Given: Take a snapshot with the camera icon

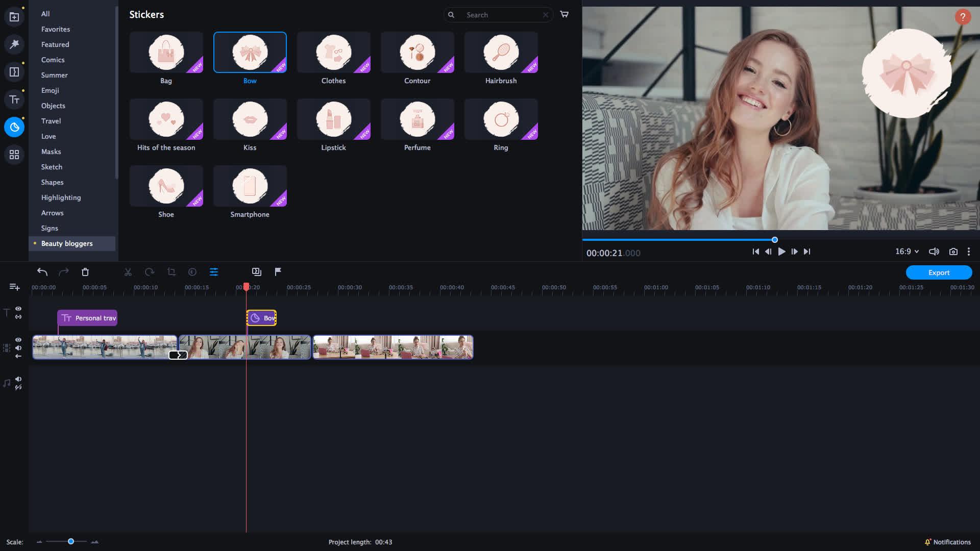Looking at the screenshot, I should click(x=953, y=252).
